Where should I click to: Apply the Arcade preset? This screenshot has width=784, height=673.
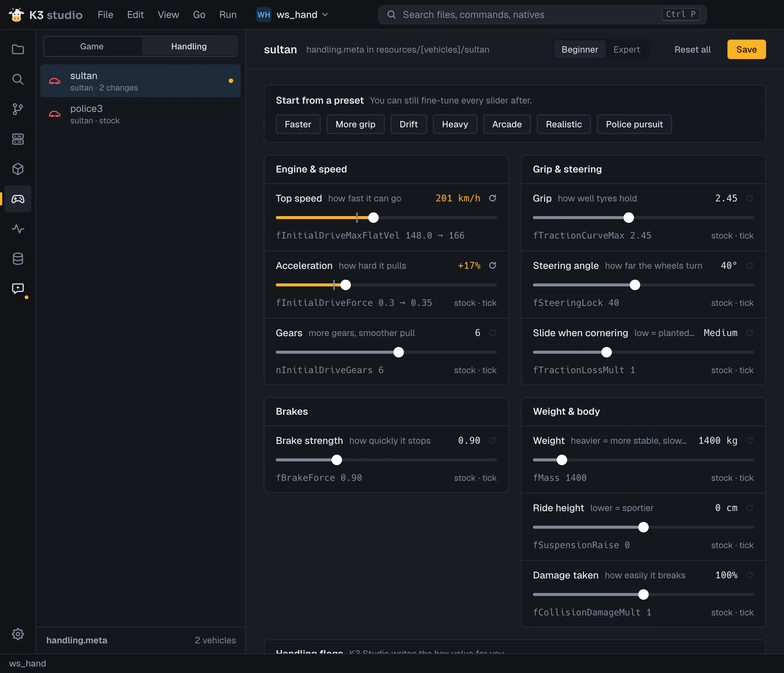507,124
